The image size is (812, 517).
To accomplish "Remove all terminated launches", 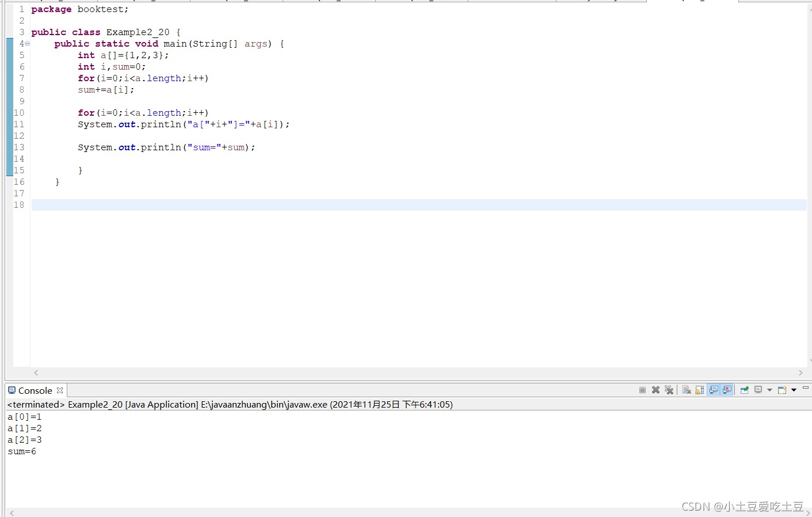I will click(x=669, y=390).
